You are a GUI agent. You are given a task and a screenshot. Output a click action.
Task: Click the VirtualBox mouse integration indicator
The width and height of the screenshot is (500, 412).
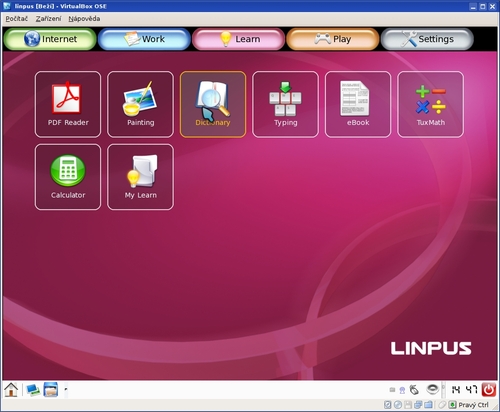click(x=442, y=405)
